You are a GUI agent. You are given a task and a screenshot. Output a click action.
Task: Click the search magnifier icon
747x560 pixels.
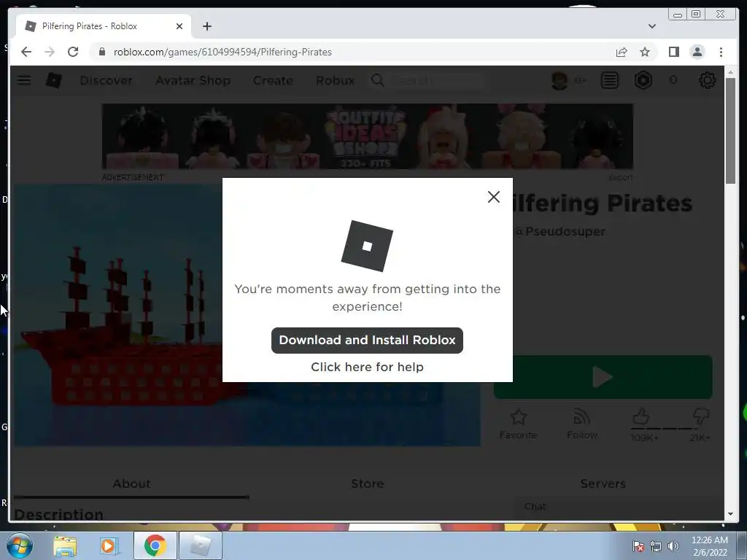(377, 80)
